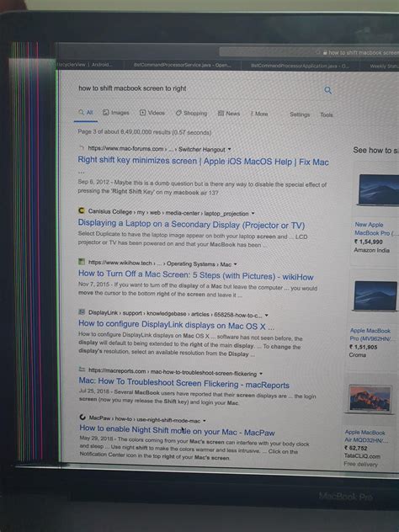This screenshot has height=532, width=399.
Task: Open the Shopping results tab
Action: point(191,113)
